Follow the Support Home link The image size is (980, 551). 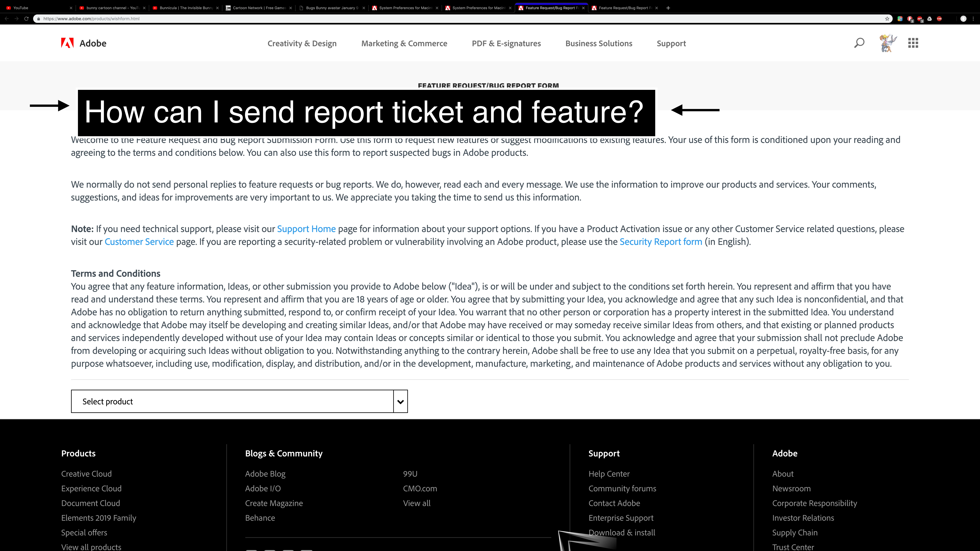306,229
